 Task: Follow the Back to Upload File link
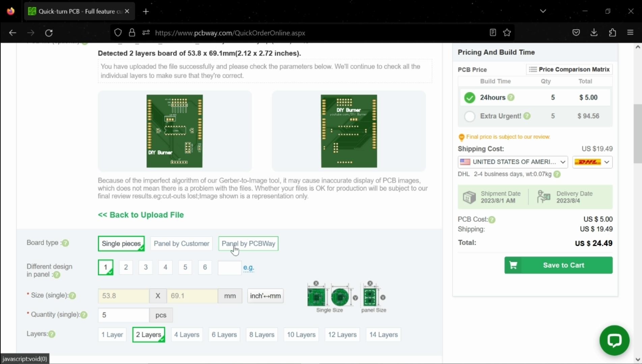[141, 215]
